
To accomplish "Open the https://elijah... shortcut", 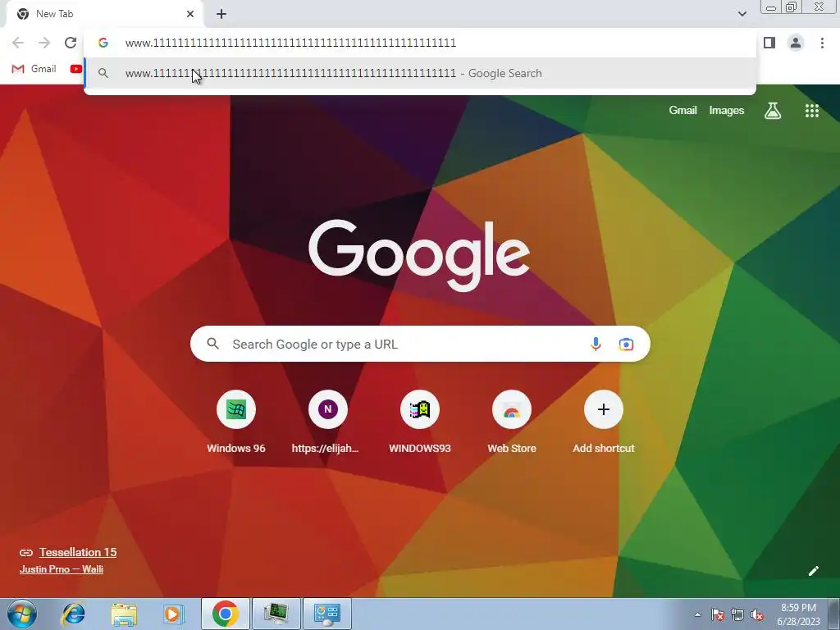I will 327,423.
